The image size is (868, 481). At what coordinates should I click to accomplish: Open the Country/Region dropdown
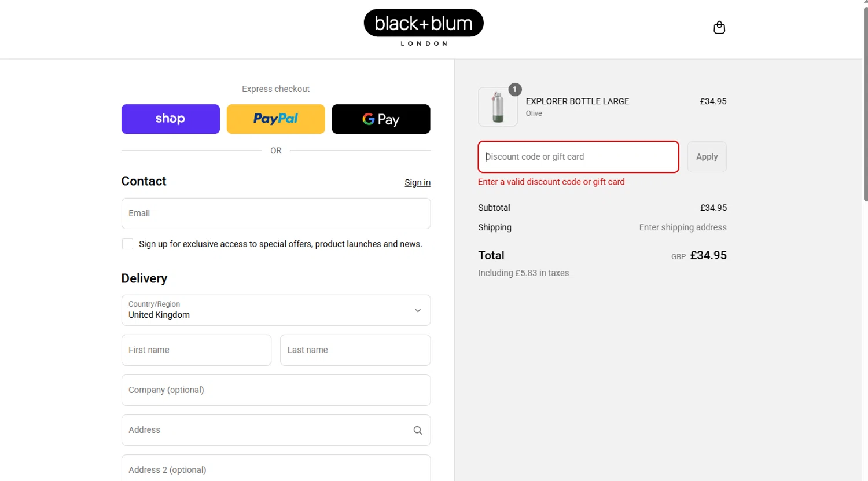click(276, 310)
